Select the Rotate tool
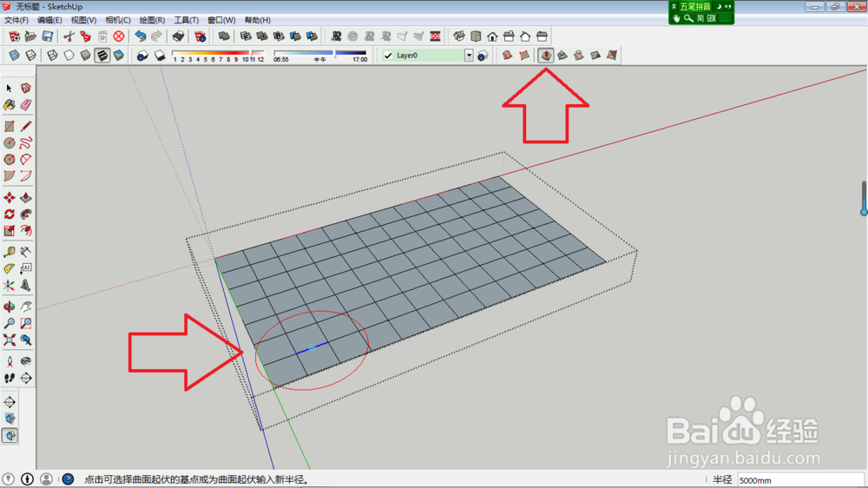Viewport: 868px width, 488px height. click(10, 214)
